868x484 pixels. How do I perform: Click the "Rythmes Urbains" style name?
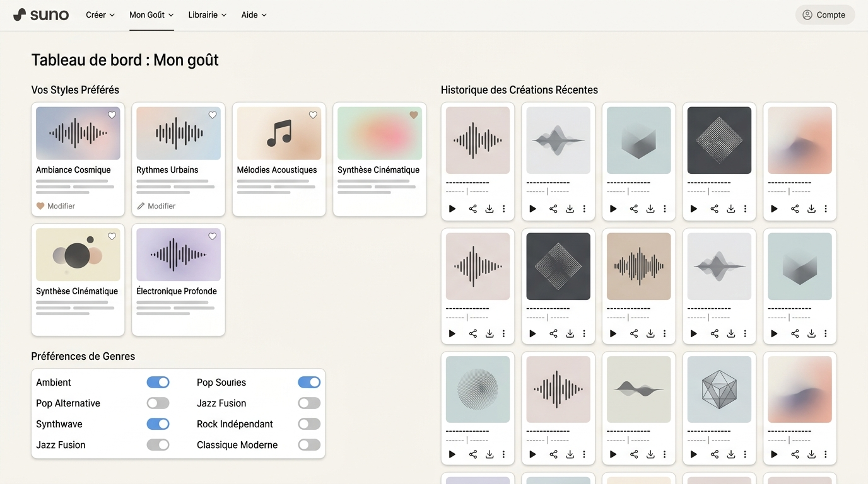point(167,170)
